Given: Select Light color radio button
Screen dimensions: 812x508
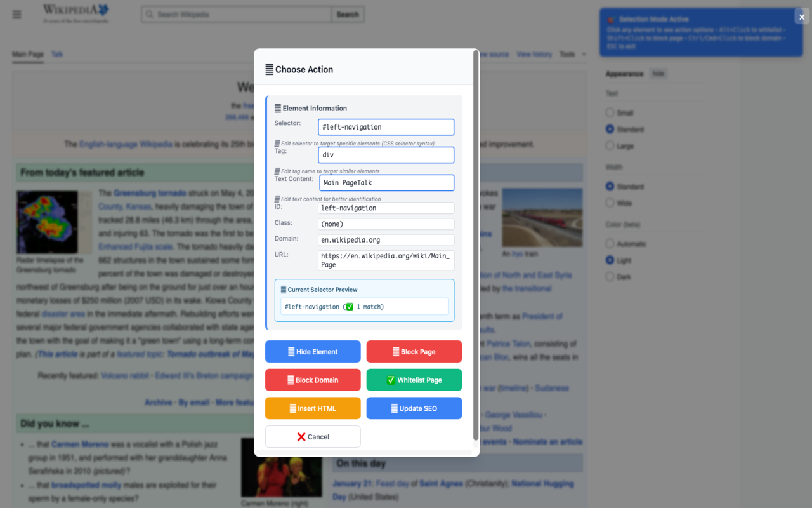Looking at the screenshot, I should (610, 260).
